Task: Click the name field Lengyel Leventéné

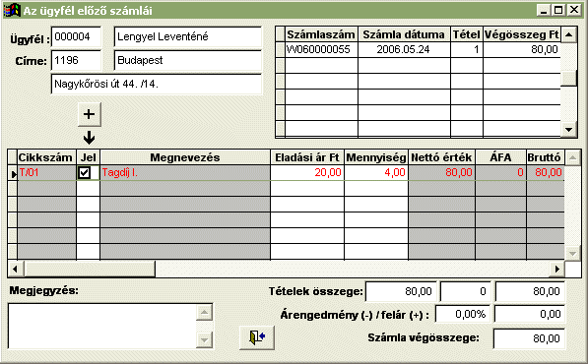Action: [x=187, y=36]
